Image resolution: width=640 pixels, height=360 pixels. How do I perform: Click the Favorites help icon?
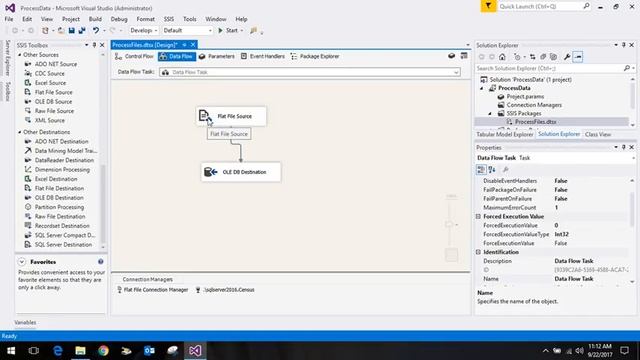click(x=100, y=262)
